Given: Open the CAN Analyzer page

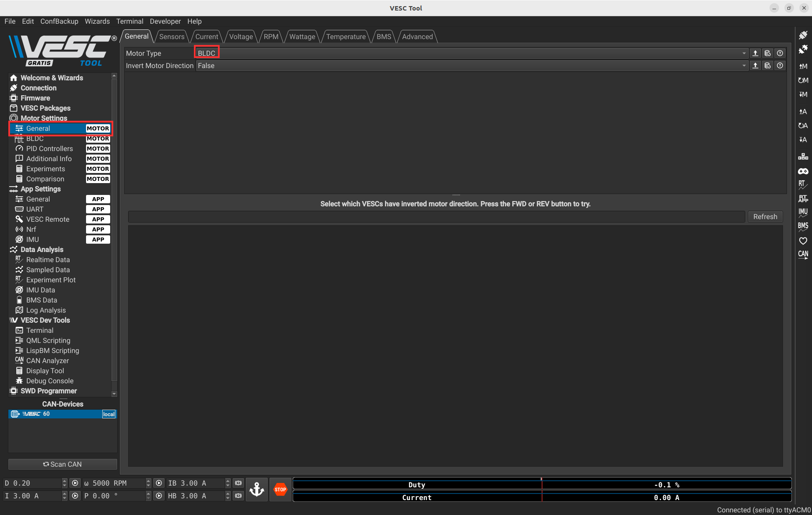Looking at the screenshot, I should 47,360.
